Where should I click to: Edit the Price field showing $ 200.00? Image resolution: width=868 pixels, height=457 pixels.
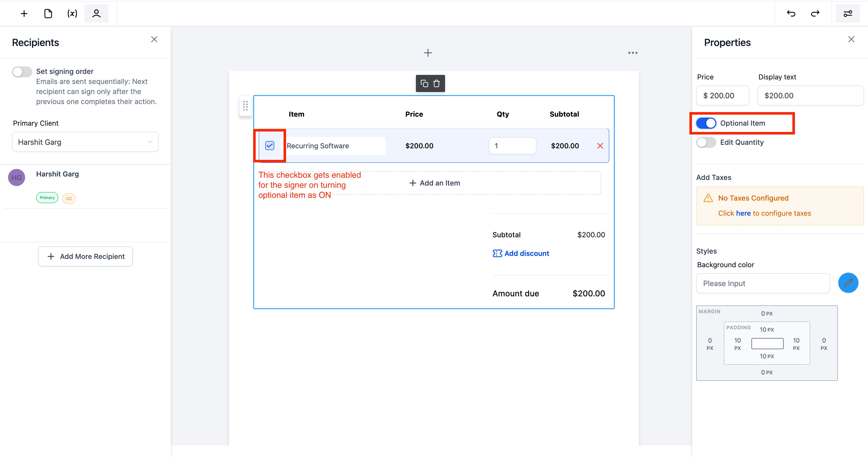[722, 96]
